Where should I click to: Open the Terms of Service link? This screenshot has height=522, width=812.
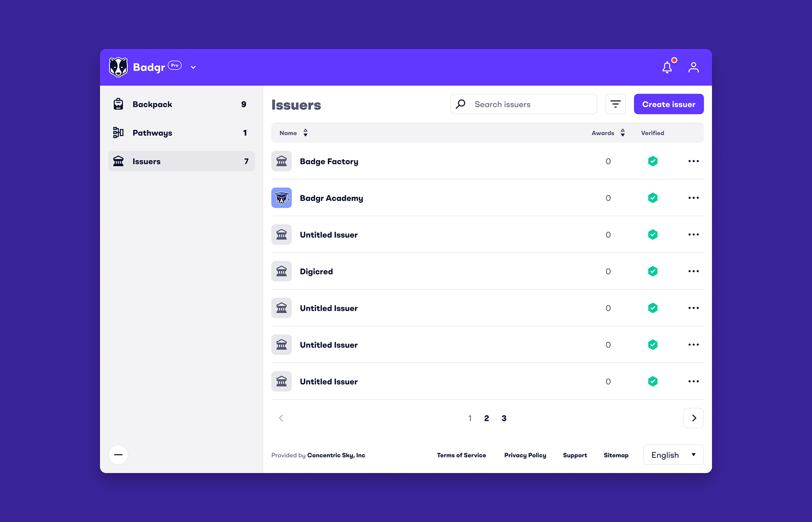(461, 455)
